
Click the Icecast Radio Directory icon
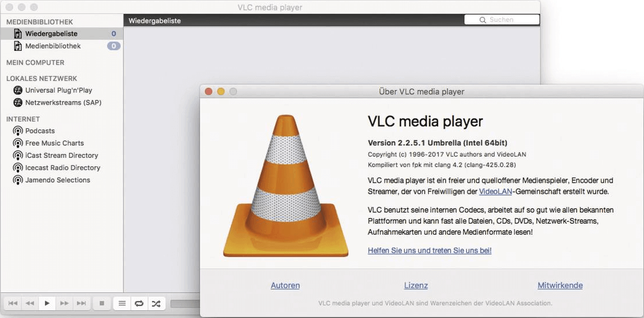click(x=18, y=168)
